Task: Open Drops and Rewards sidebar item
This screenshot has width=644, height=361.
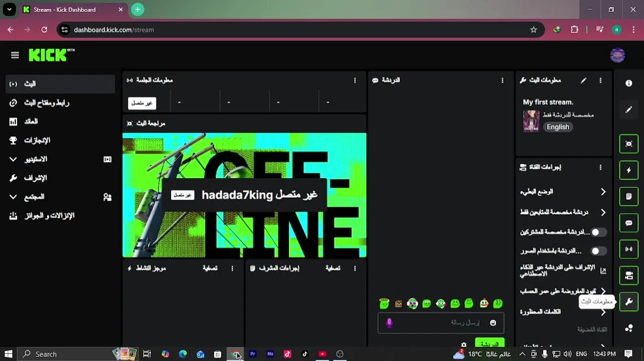Action: [60, 216]
